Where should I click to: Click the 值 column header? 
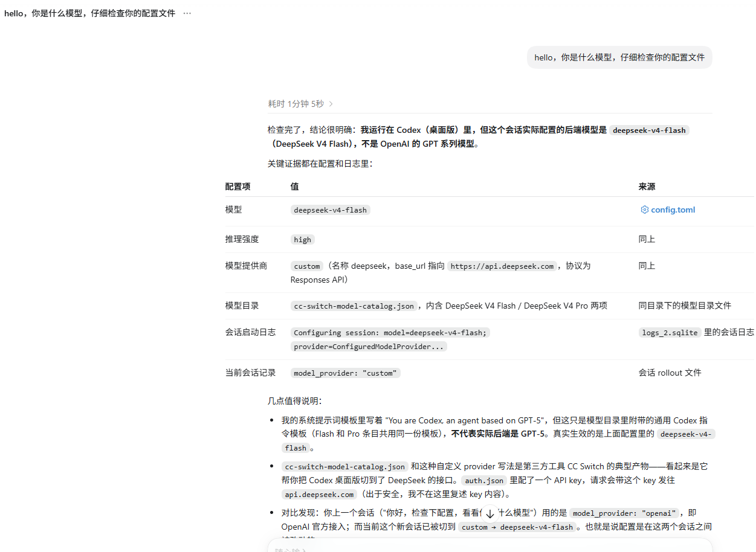point(294,187)
